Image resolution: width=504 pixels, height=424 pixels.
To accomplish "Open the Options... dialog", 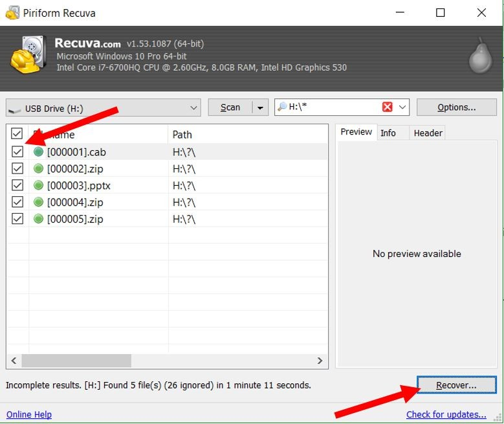I will click(456, 107).
